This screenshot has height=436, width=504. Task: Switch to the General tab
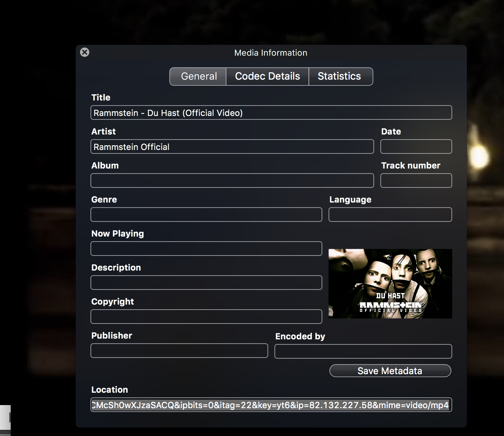pos(198,77)
